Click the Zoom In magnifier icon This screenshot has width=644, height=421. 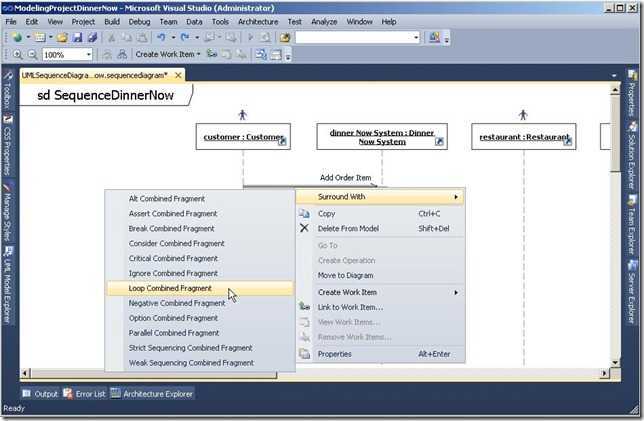pyautogui.click(x=17, y=54)
